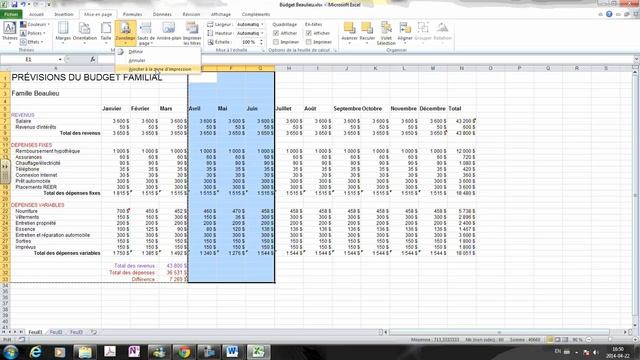Select sheet tab Feuil3

click(x=76, y=332)
